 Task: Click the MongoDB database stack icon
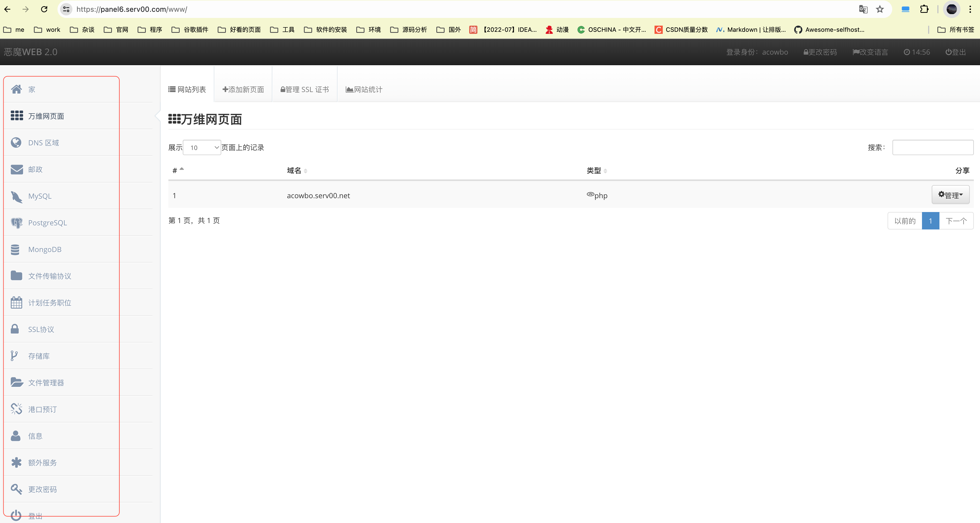click(15, 250)
